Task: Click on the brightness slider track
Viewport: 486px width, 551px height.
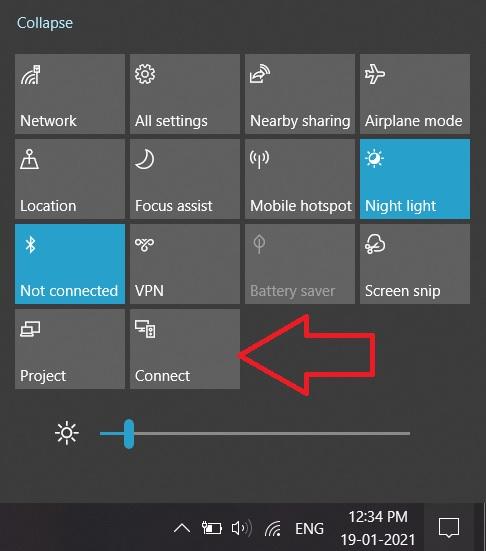Action: [x=255, y=433]
